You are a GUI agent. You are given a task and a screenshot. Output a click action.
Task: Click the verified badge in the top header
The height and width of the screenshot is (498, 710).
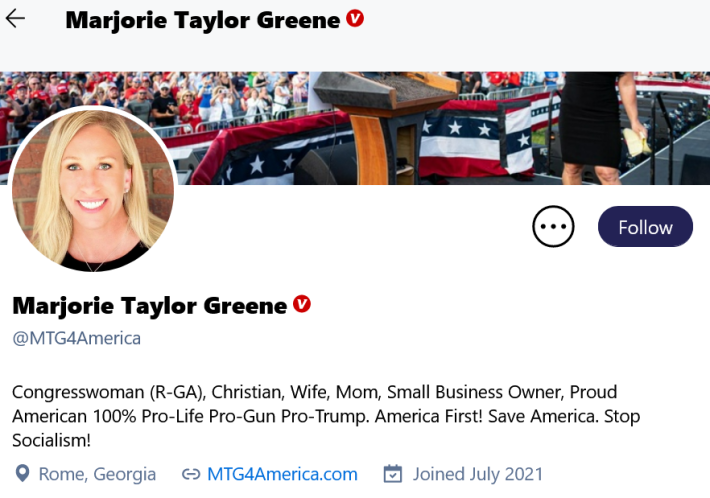355,18
